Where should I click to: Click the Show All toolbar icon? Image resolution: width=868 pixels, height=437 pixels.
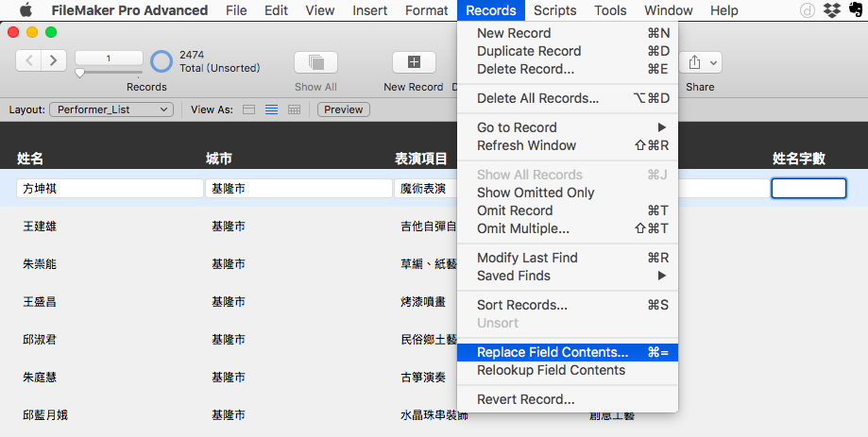315,62
